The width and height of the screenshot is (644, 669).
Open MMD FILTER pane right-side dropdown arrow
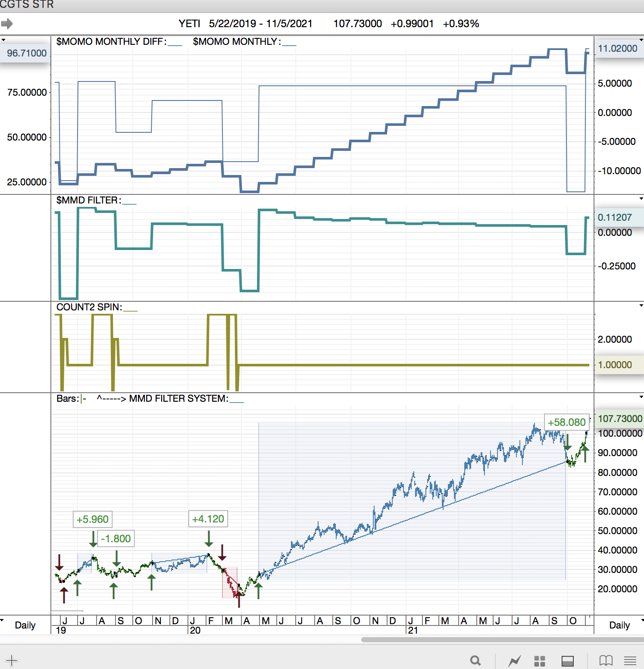click(x=641, y=199)
